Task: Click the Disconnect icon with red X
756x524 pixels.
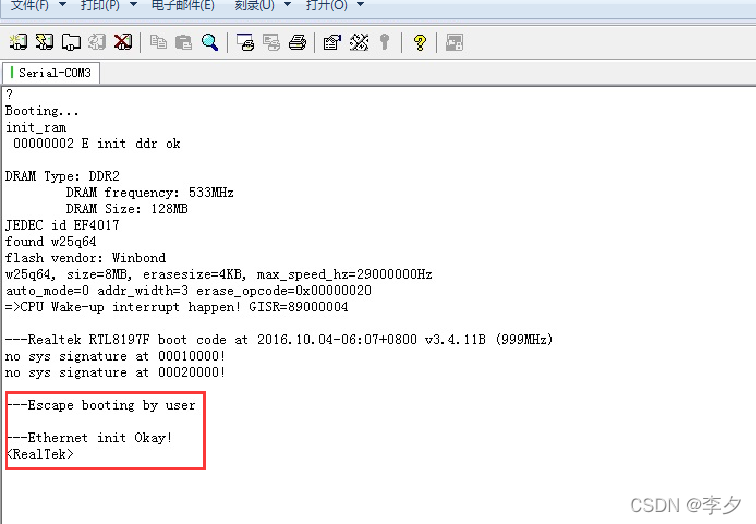Action: [x=123, y=42]
